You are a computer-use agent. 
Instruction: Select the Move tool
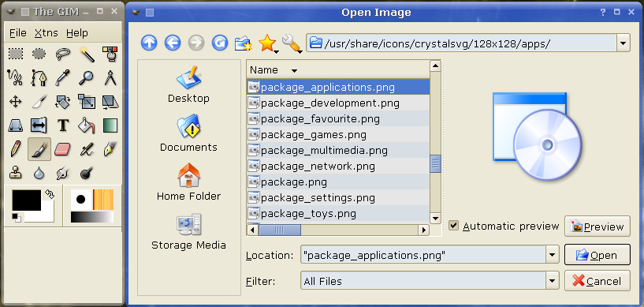tap(16, 102)
